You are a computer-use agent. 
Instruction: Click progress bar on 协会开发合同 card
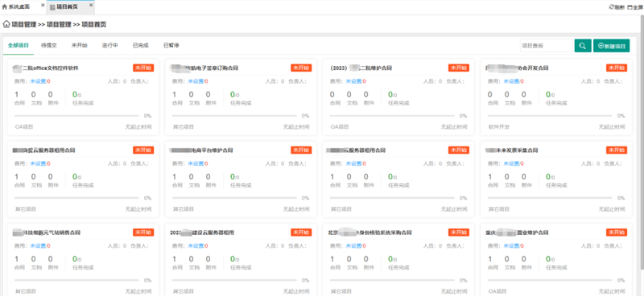tap(550, 116)
